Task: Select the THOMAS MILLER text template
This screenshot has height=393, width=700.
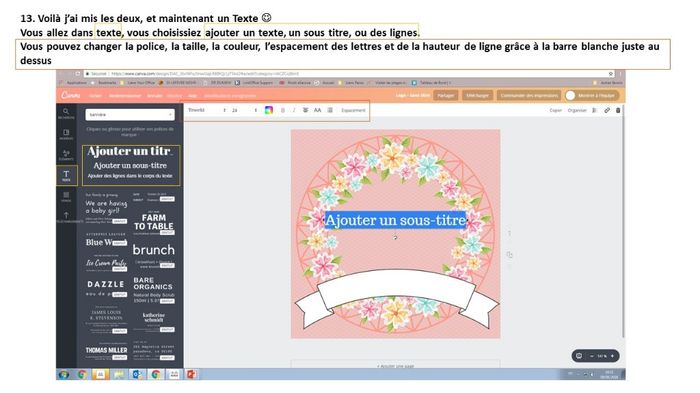Action: (106, 351)
